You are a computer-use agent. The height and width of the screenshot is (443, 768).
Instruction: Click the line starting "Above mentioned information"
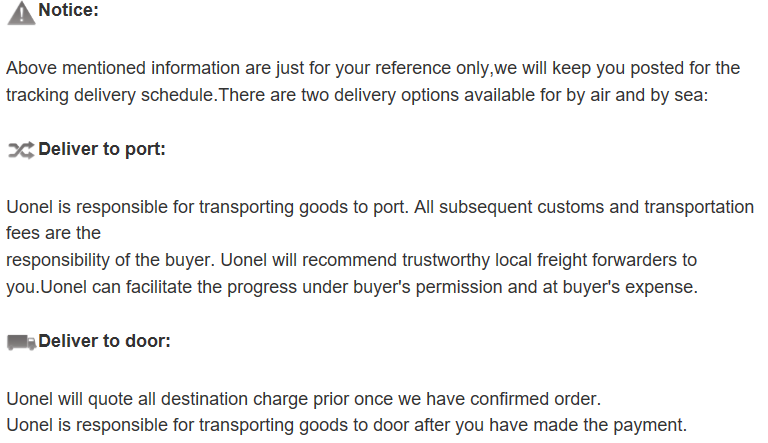click(372, 69)
